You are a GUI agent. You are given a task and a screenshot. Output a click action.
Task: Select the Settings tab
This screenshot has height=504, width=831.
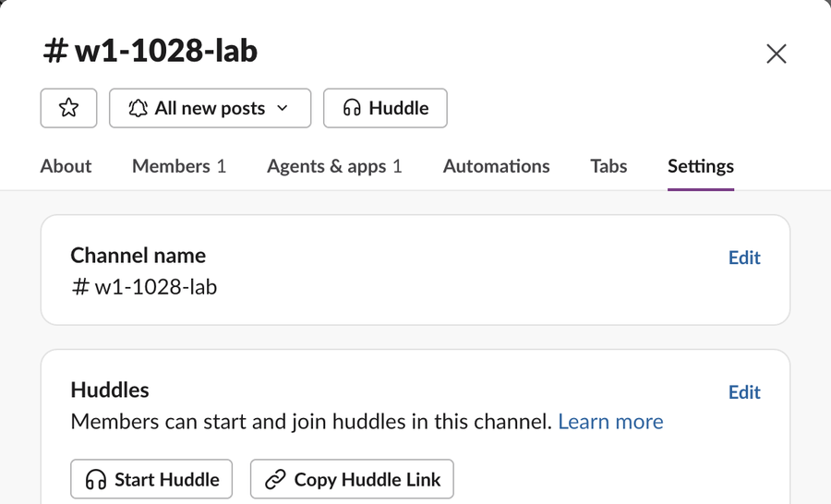tap(701, 166)
